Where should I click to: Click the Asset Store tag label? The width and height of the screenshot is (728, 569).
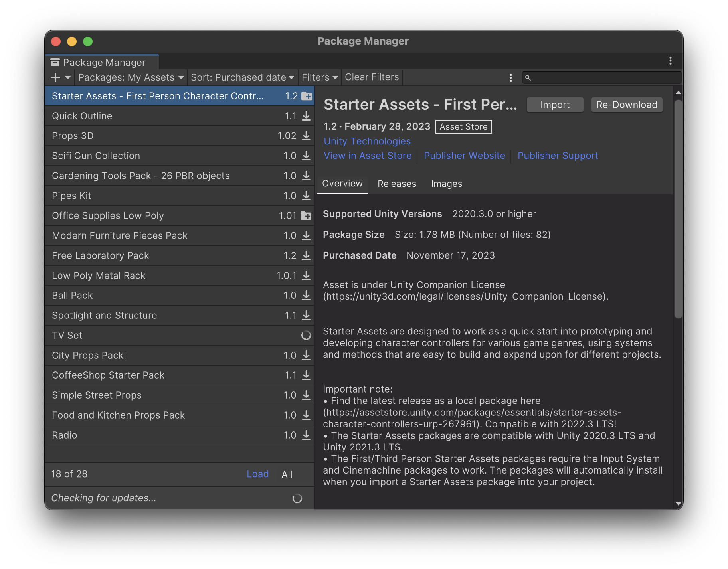[464, 127]
